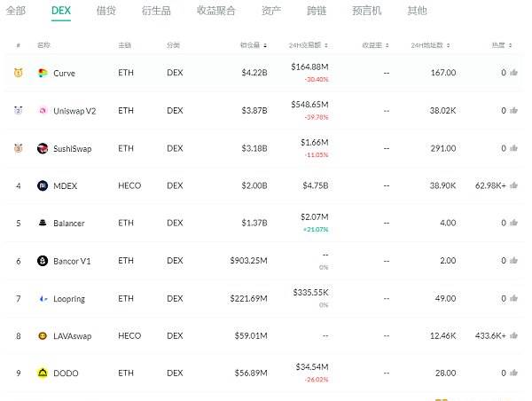Switch to the 收益聚合 tab
This screenshot has width=532, height=401.
pos(215,11)
